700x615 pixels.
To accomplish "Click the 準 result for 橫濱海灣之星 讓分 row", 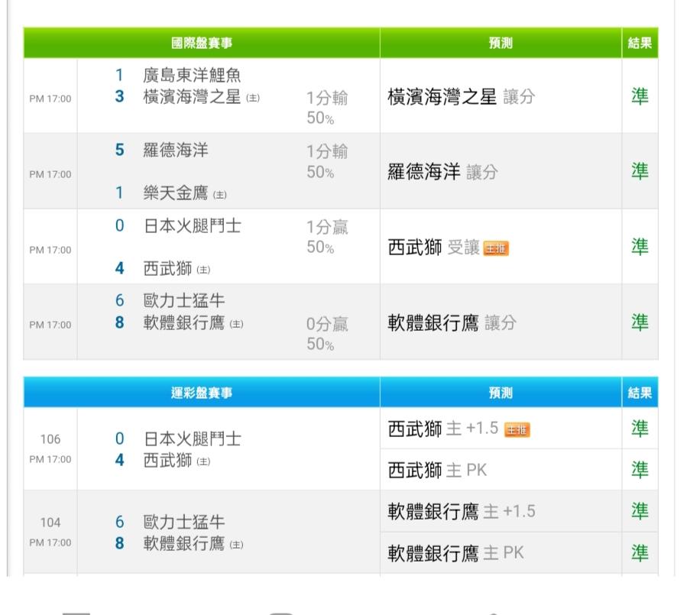I will [x=640, y=96].
